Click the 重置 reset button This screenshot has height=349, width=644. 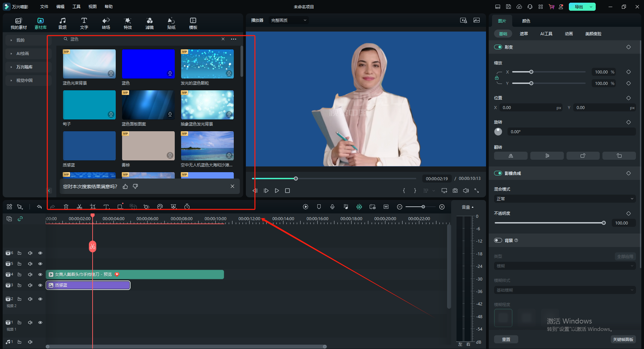(x=506, y=339)
